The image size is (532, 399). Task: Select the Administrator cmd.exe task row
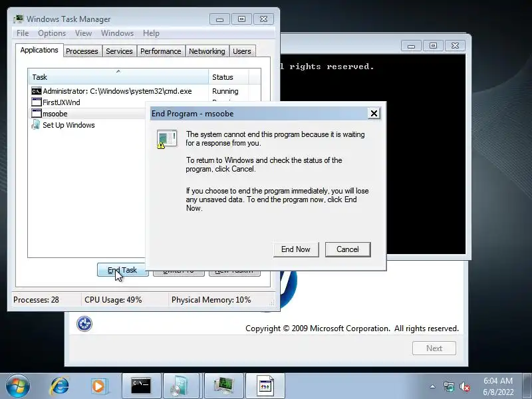click(144, 91)
